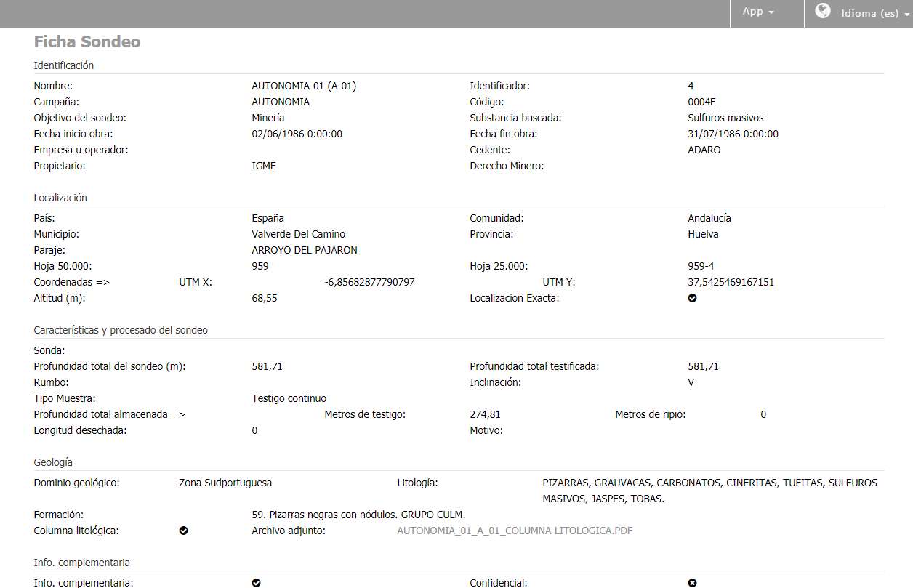Viewport: 913px width, 588px height.
Task: Click the UTM Y coordinate value
Action: pos(731,282)
